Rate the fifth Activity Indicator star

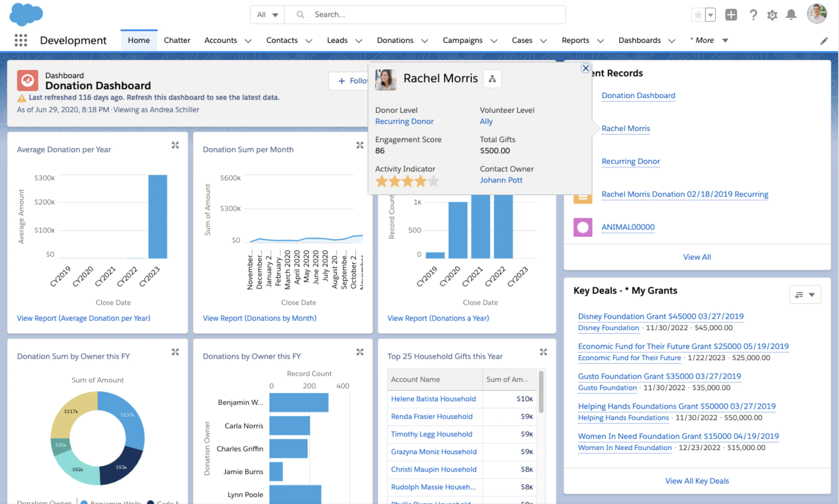pyautogui.click(x=433, y=181)
